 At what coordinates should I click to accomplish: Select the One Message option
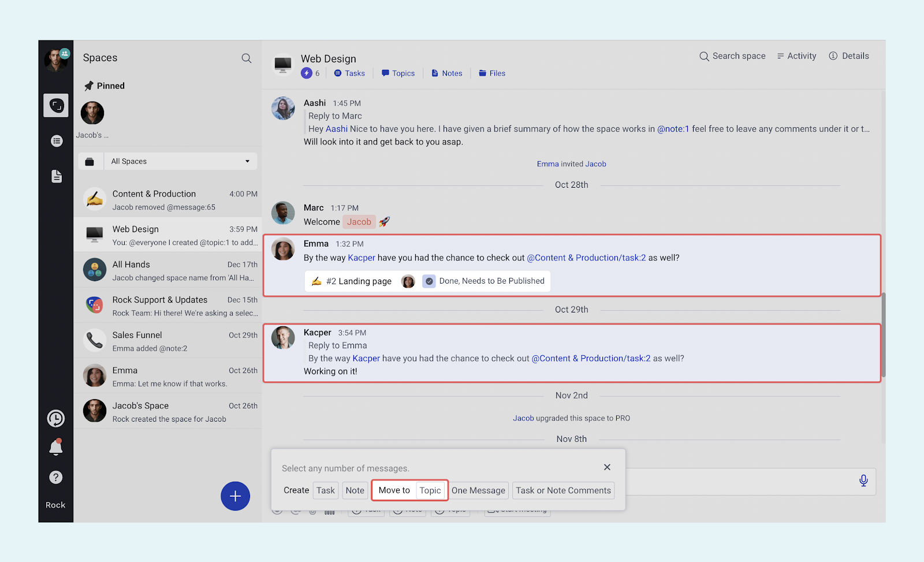point(478,490)
